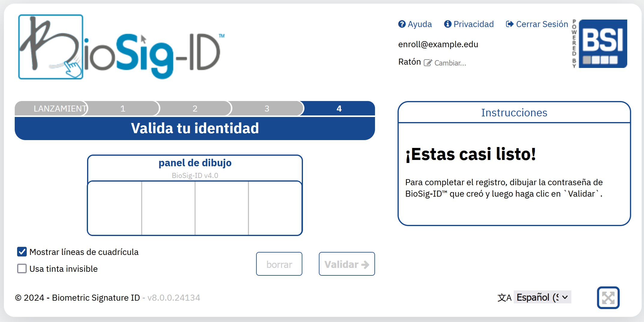Select the LANZAMIENTO step tab
644x322 pixels.
pyautogui.click(x=51, y=108)
